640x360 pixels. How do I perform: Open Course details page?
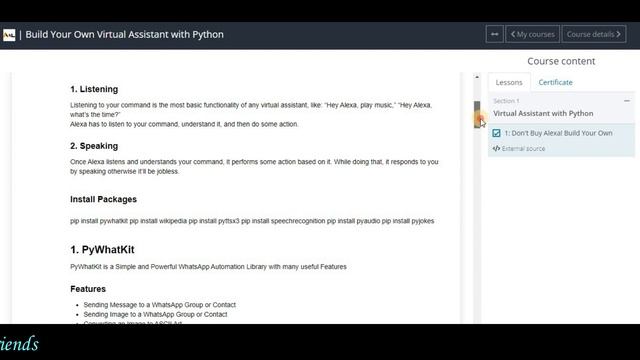pyautogui.click(x=594, y=34)
